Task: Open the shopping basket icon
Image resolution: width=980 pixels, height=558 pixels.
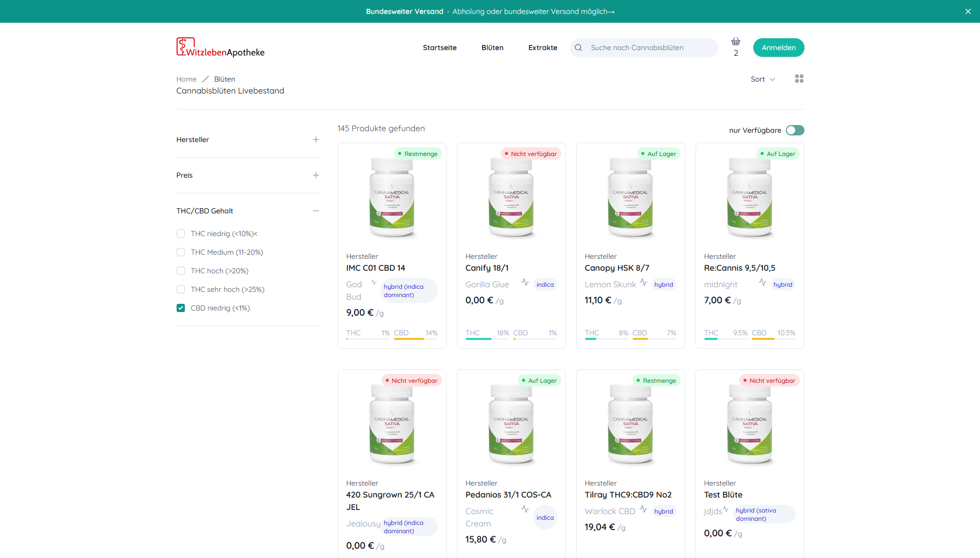Action: pos(736,41)
